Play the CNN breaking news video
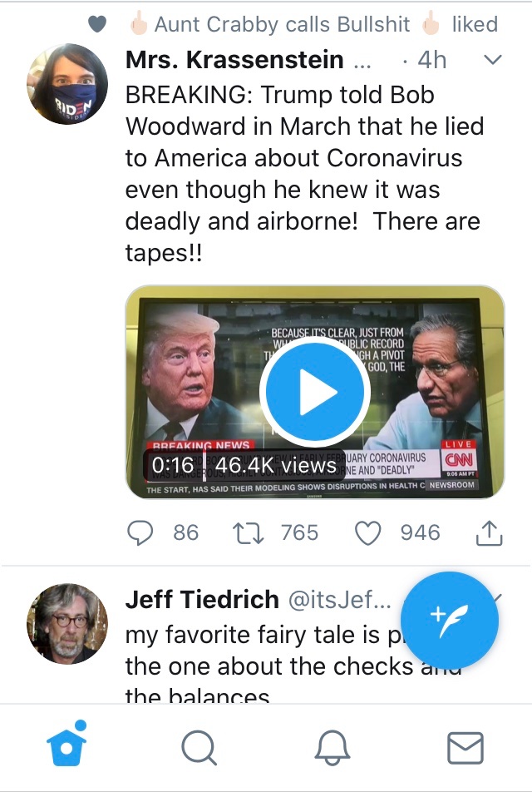The width and height of the screenshot is (532, 792). 314,393
